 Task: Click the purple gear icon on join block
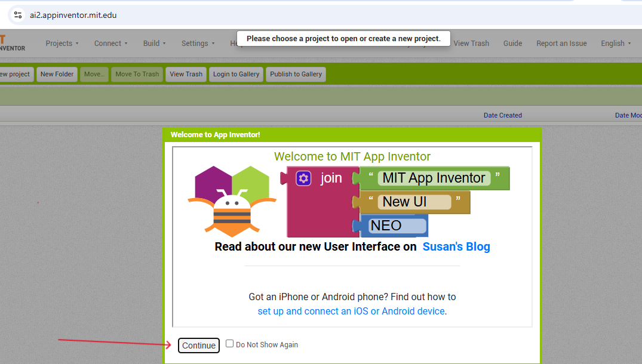pos(303,178)
